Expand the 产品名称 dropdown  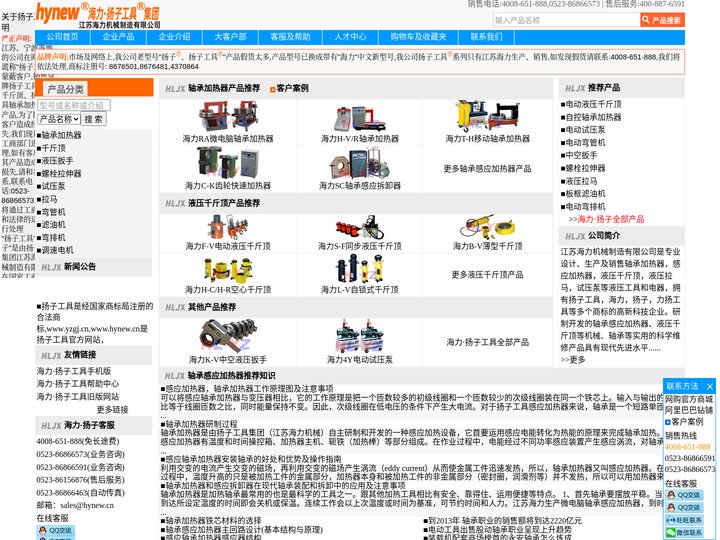[58, 119]
